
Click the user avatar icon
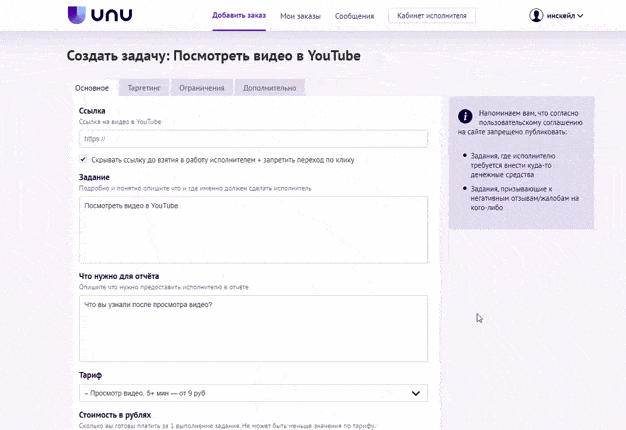point(536,16)
